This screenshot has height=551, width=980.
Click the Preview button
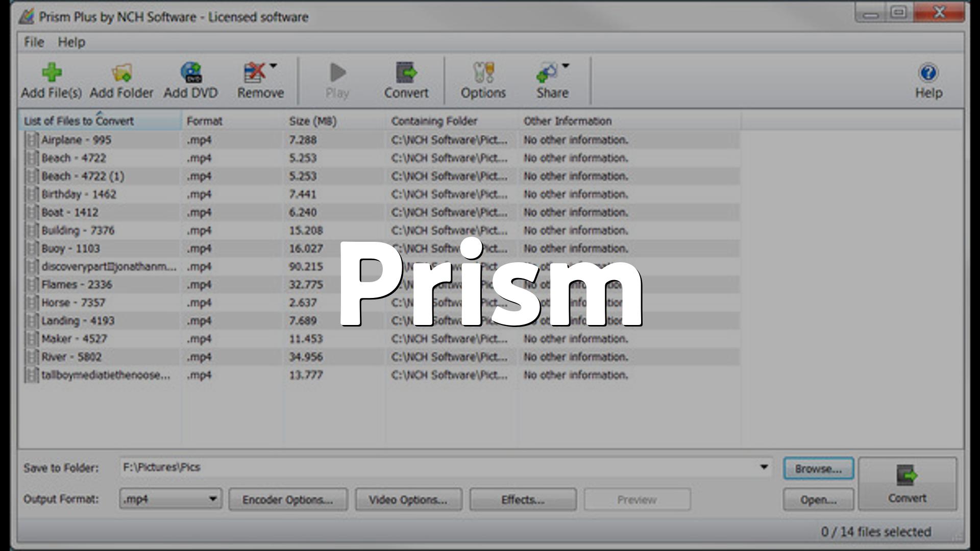637,499
